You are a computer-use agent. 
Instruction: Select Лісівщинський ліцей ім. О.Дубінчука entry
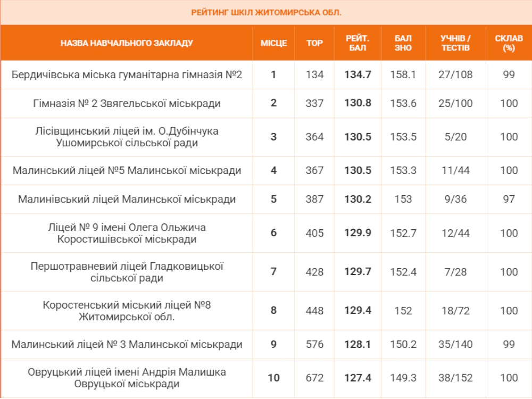point(127,137)
